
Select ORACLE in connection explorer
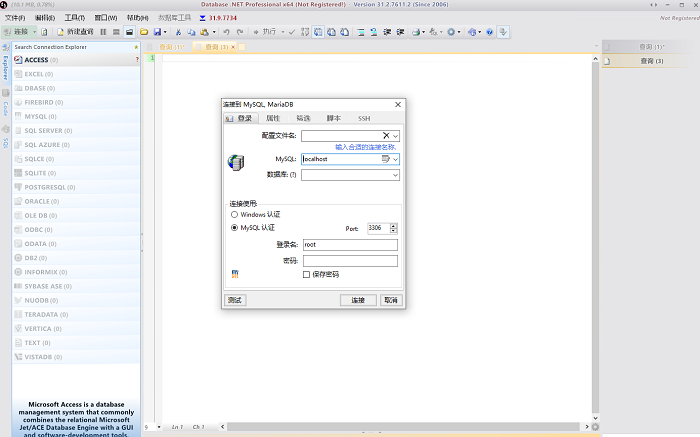click(x=76, y=201)
